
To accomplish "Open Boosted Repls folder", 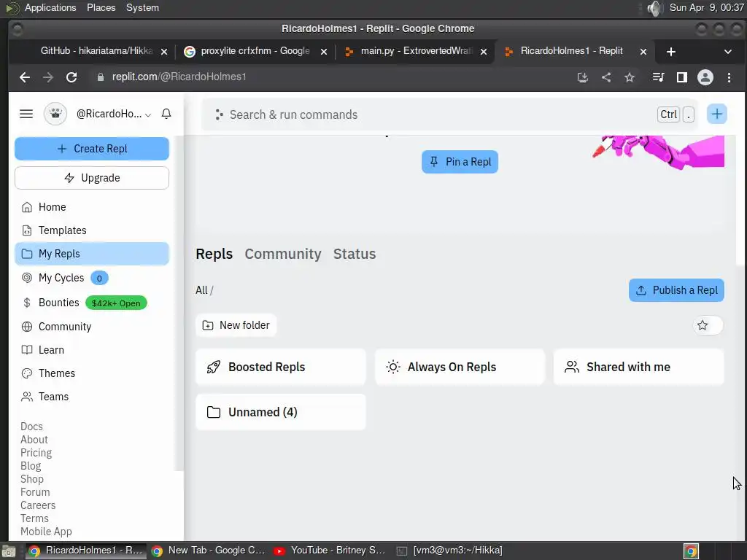I will point(281,367).
